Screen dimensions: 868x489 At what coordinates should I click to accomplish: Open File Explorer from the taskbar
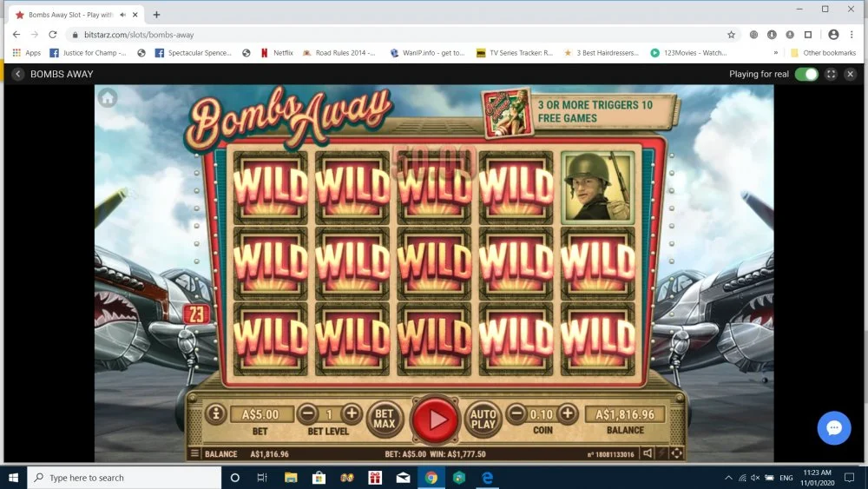click(x=291, y=478)
